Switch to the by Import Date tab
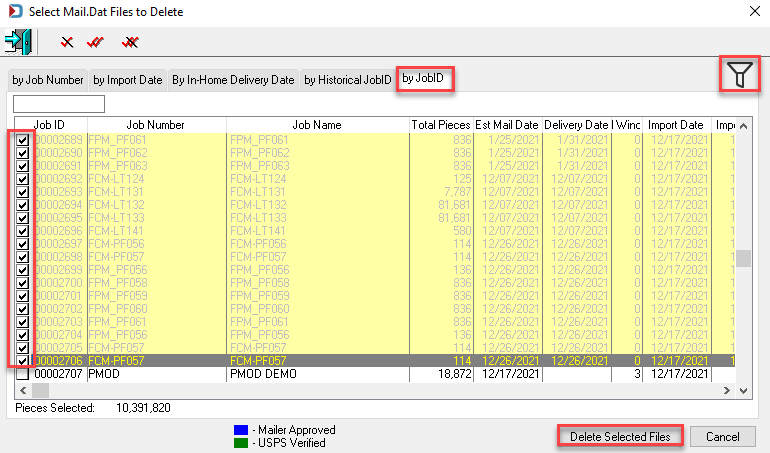Viewport: 770px width, 453px height. [x=128, y=80]
